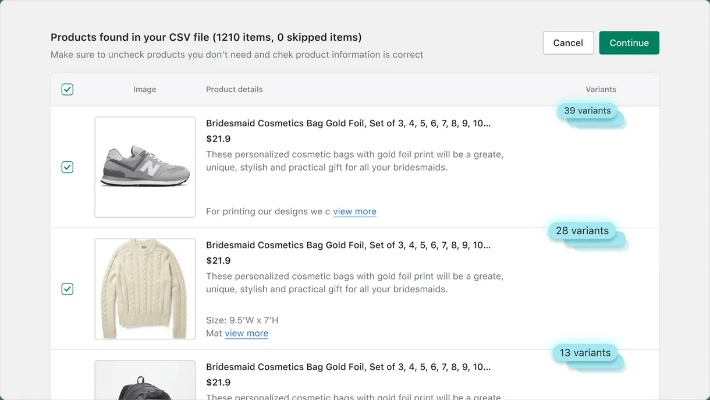Uncheck the gray sneaker product checkbox
The height and width of the screenshot is (400, 710).
pyautogui.click(x=67, y=167)
